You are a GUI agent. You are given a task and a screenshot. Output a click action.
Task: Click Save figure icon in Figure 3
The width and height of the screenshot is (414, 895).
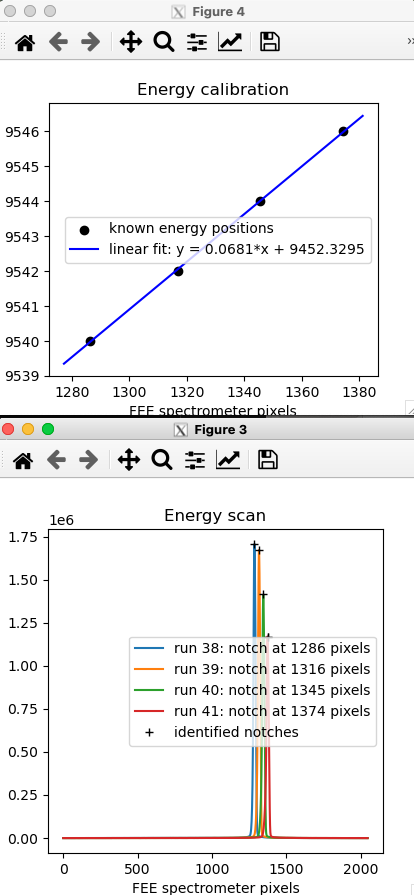(268, 460)
